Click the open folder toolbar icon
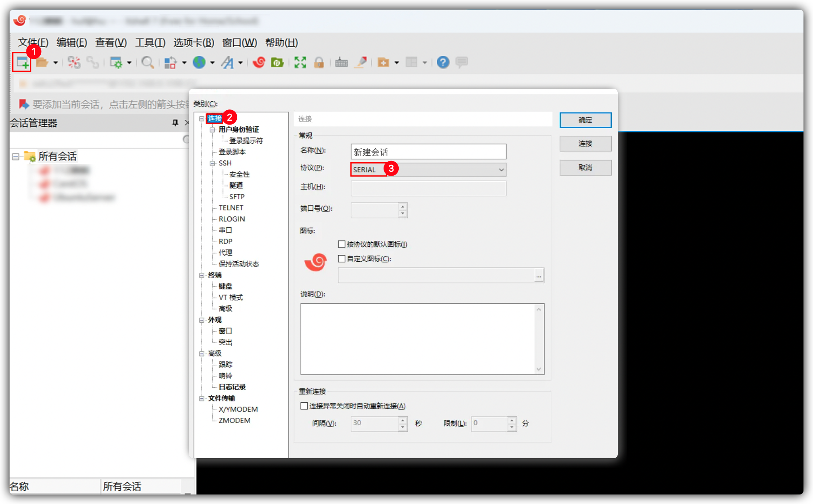The width and height of the screenshot is (813, 504). pyautogui.click(x=42, y=63)
